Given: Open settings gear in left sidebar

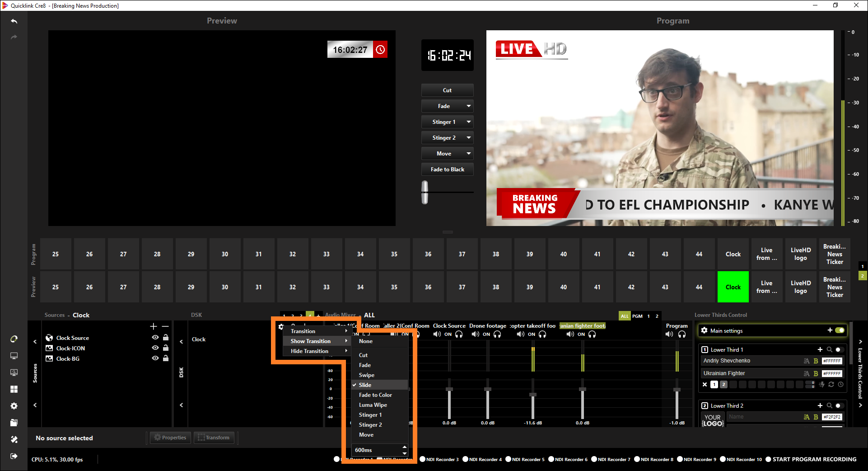Looking at the screenshot, I should point(14,406).
